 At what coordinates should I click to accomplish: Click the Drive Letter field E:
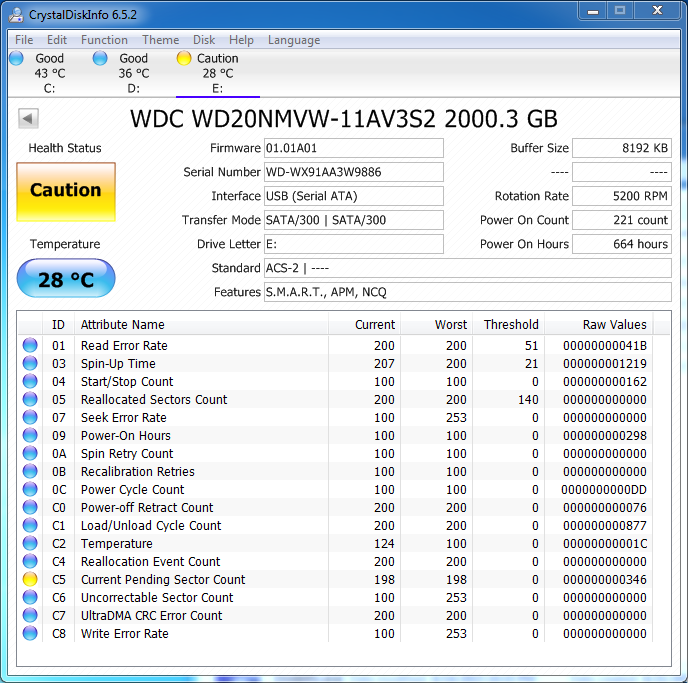pyautogui.click(x=354, y=244)
